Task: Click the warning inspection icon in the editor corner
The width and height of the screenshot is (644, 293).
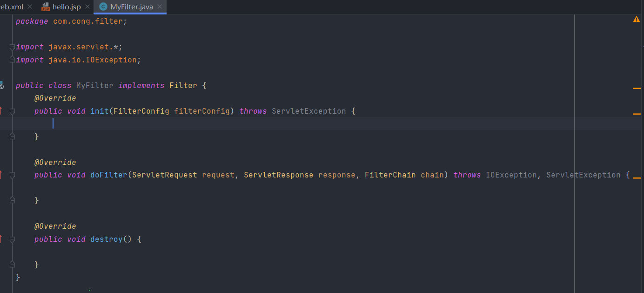Action: (636, 20)
